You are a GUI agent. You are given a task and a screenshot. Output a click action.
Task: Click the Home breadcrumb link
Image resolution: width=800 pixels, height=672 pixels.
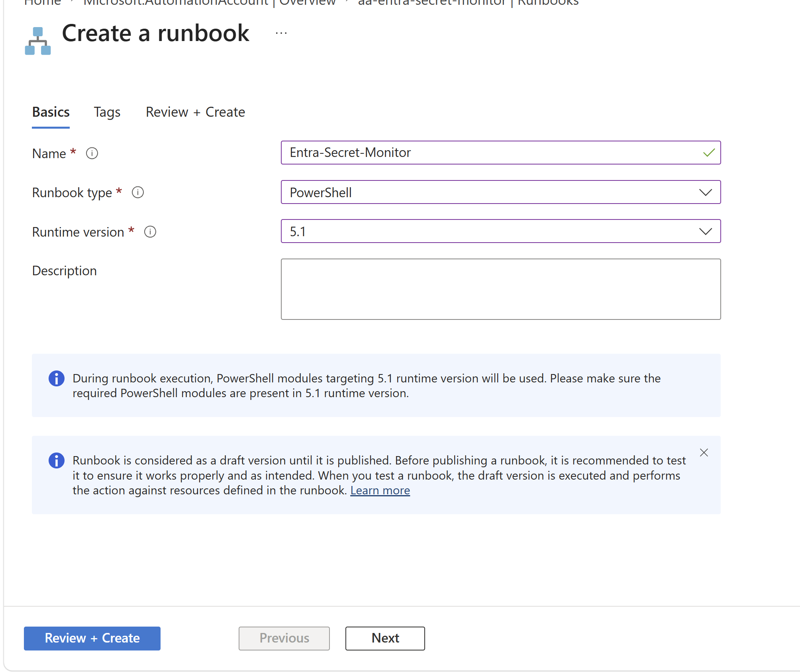(x=43, y=3)
